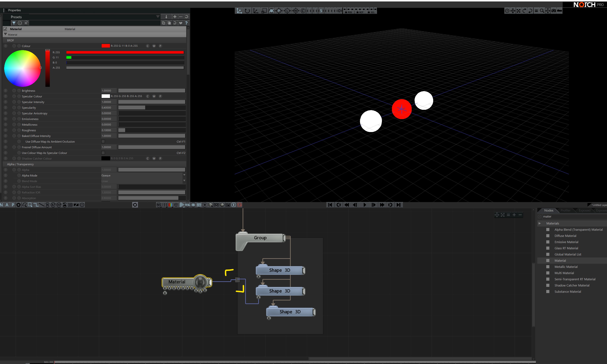Toggle the POS lock button
This screenshot has width=607, height=364.
(x=349, y=12)
